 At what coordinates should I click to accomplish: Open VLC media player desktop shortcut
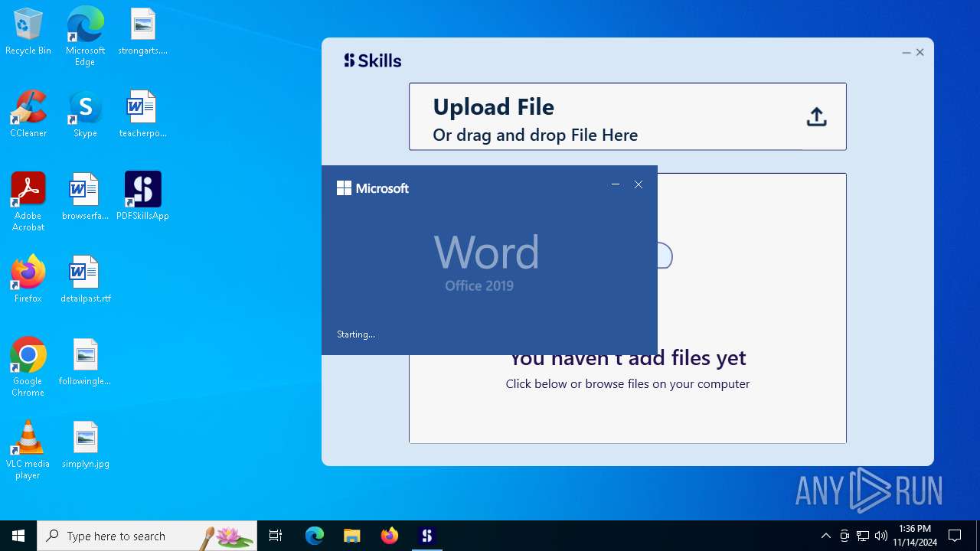tap(28, 449)
